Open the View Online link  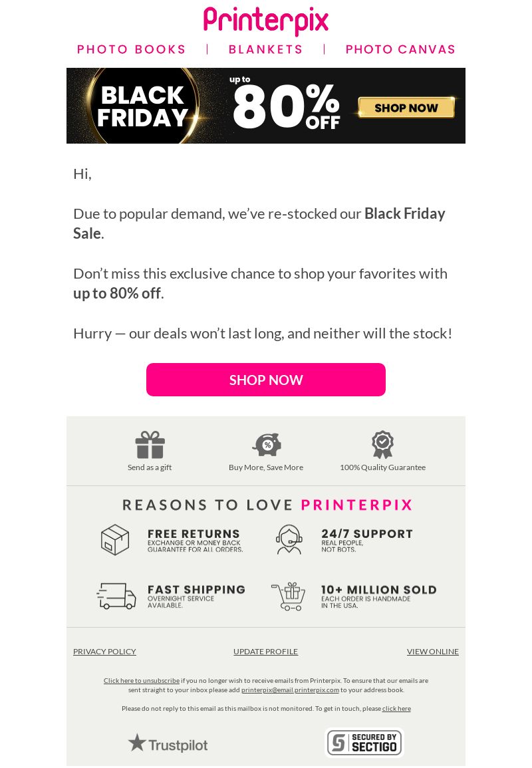432,652
